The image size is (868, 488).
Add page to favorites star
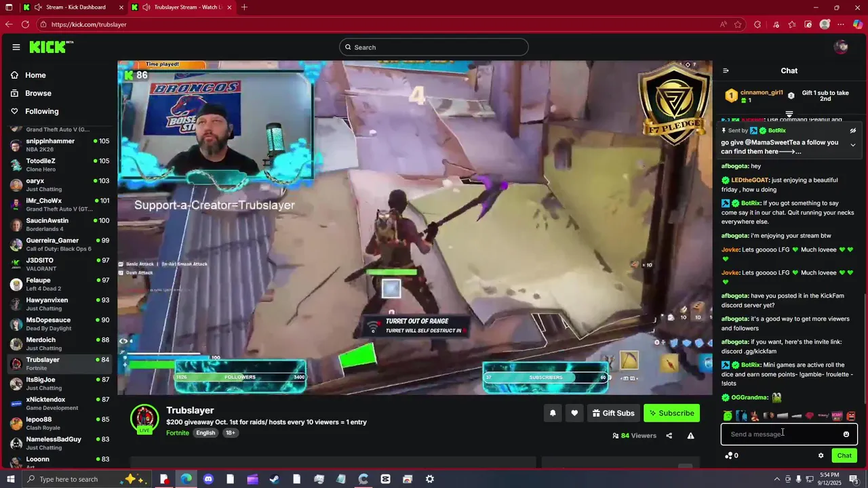[x=738, y=24]
